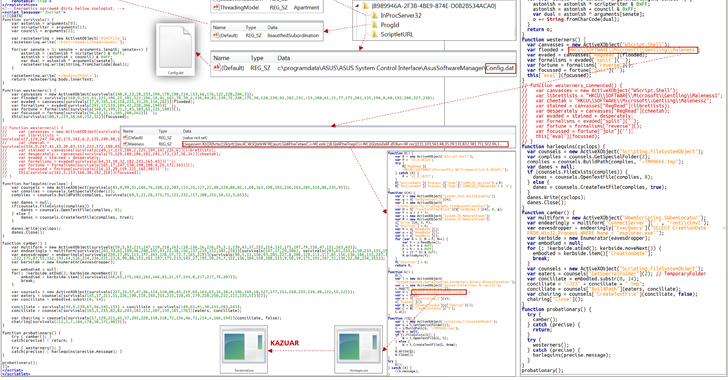Click the string icon of the Maleness value
Viewport: 728px width, 380px height.
click(125, 144)
